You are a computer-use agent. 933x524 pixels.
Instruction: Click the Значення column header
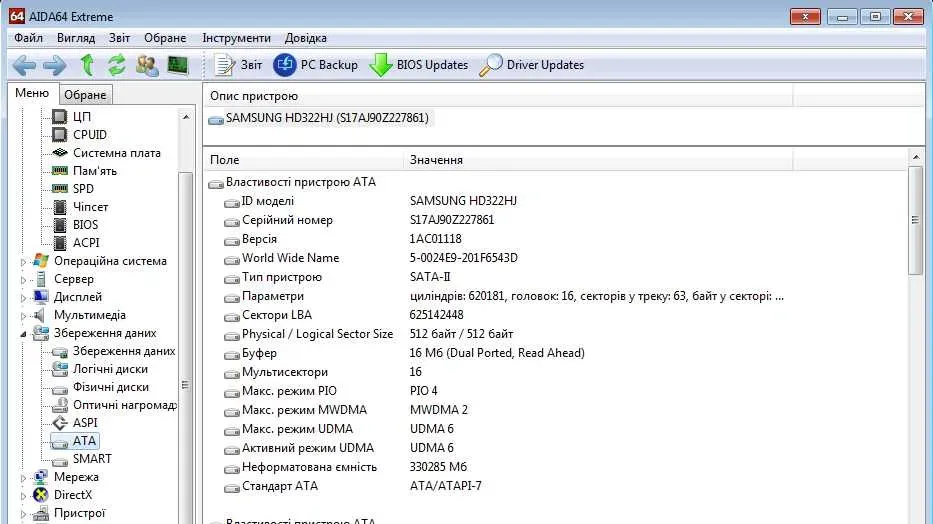(x=436, y=160)
